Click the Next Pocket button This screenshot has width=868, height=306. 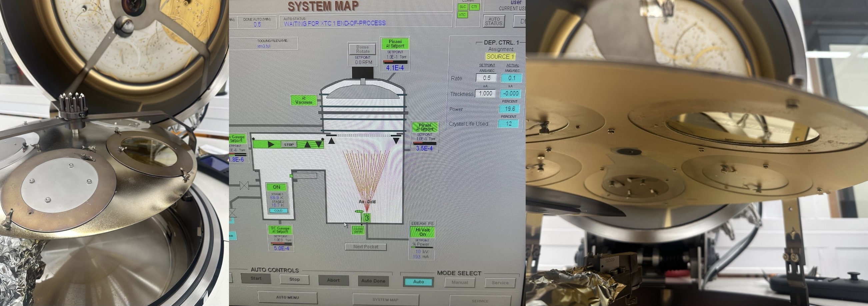coord(366,247)
